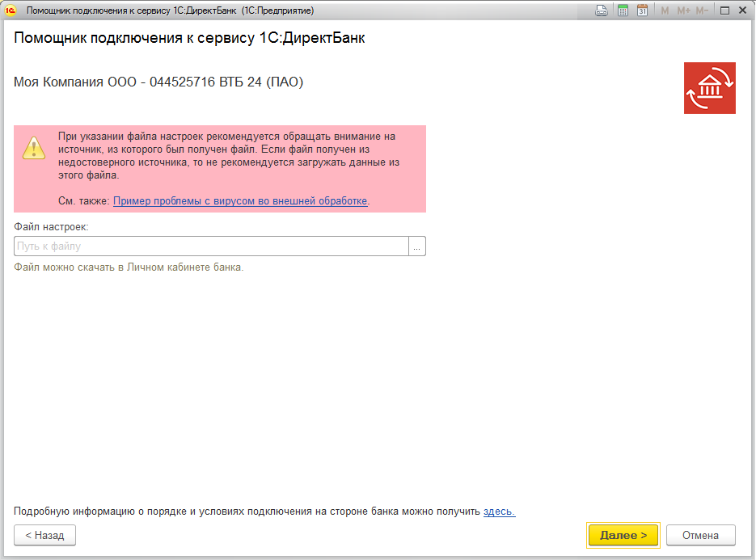Click the company and bank name line
The width and height of the screenshot is (756, 560).
click(158, 82)
